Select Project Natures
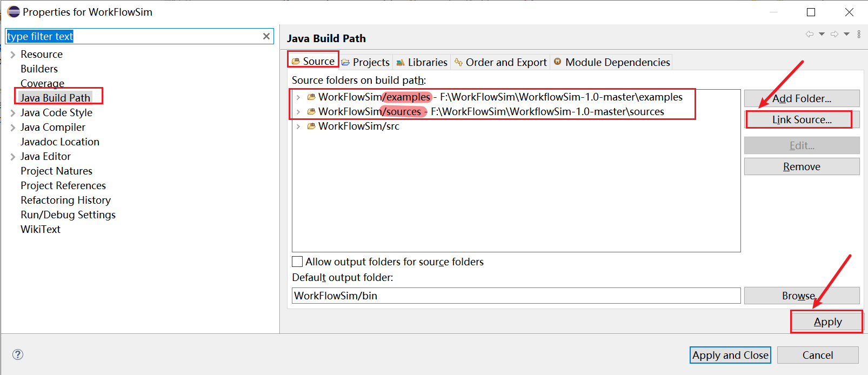 (56, 171)
